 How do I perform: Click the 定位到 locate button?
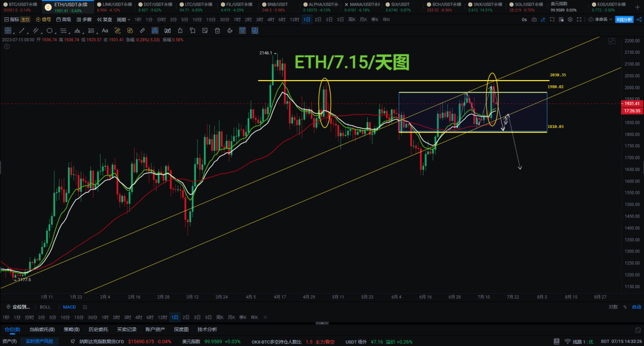pyautogui.click(x=18, y=307)
